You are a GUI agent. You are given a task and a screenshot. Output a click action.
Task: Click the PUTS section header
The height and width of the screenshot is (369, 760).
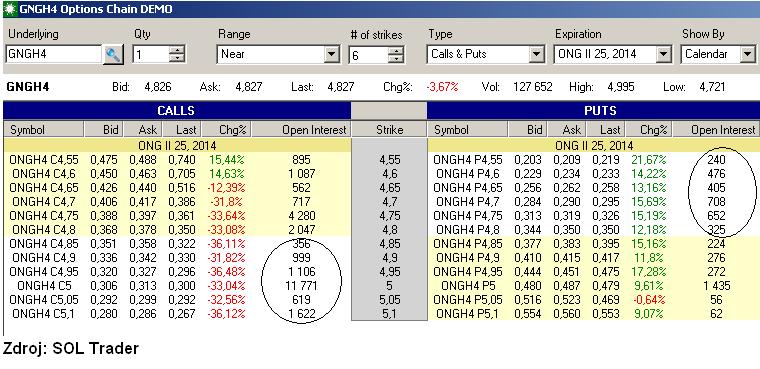tap(594, 111)
